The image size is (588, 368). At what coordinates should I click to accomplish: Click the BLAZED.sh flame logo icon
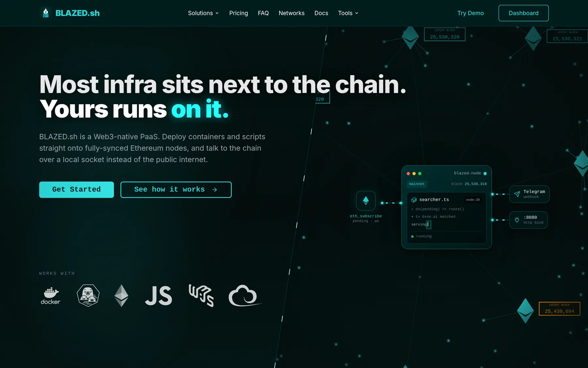46,13
